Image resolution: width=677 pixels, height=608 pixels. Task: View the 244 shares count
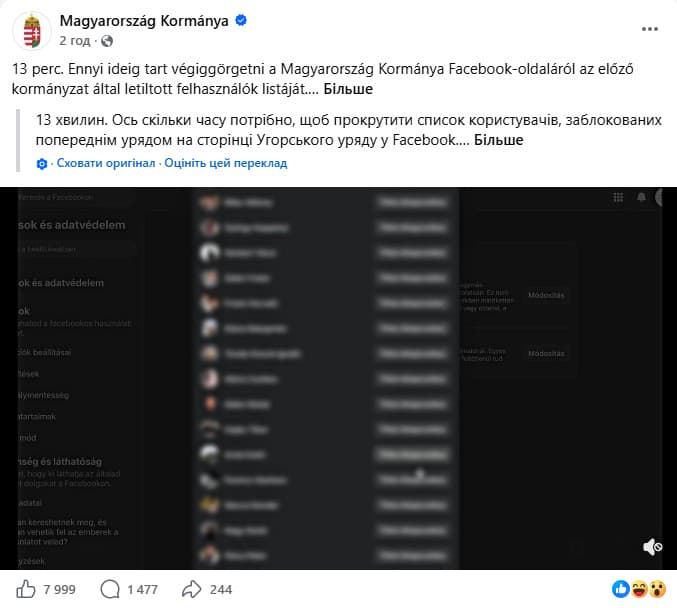(221, 589)
